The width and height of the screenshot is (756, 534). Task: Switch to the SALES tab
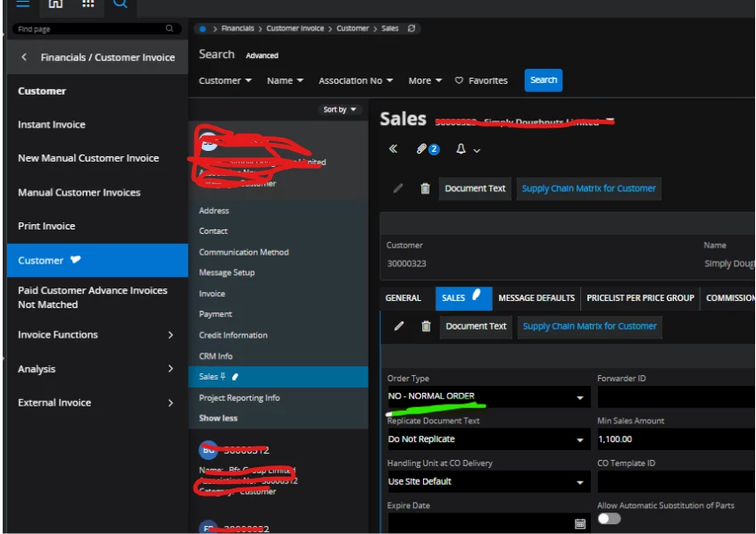(463, 298)
